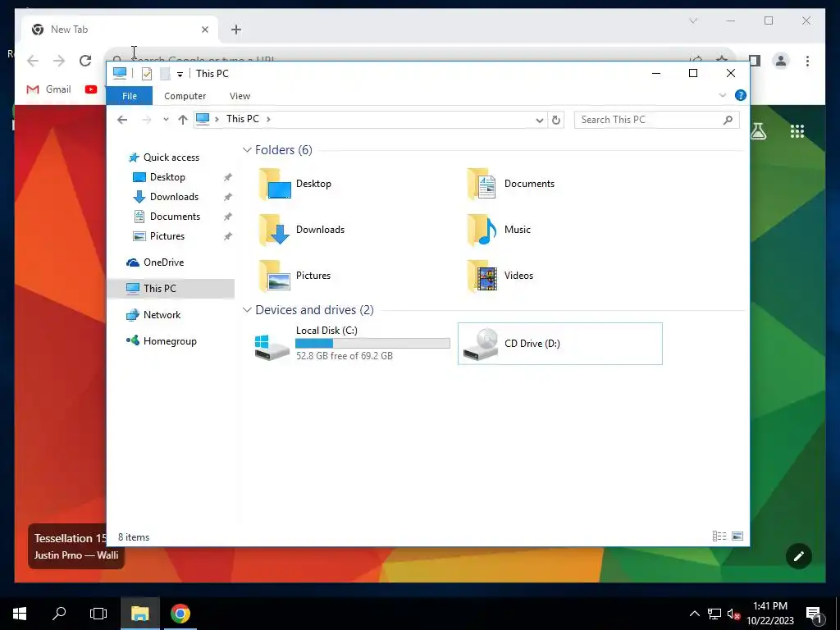Open the Desktop folder icon in Folders
The height and width of the screenshot is (630, 840).
[x=275, y=184]
